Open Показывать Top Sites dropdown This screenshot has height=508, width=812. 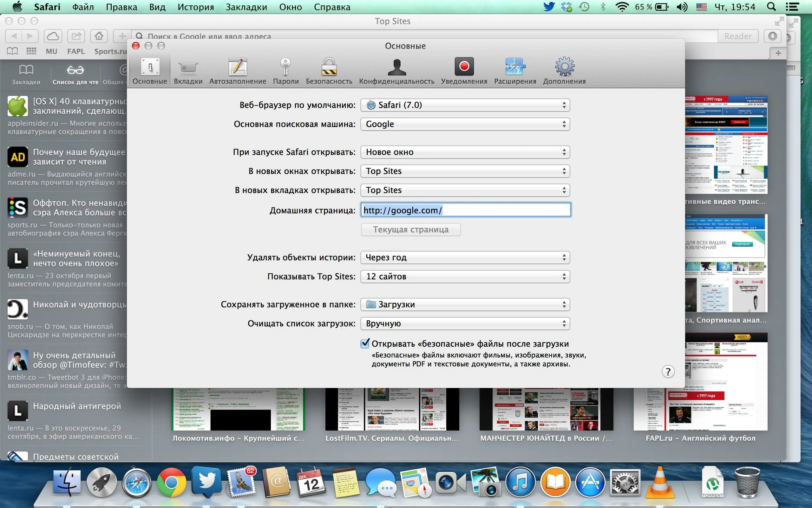pos(465,277)
